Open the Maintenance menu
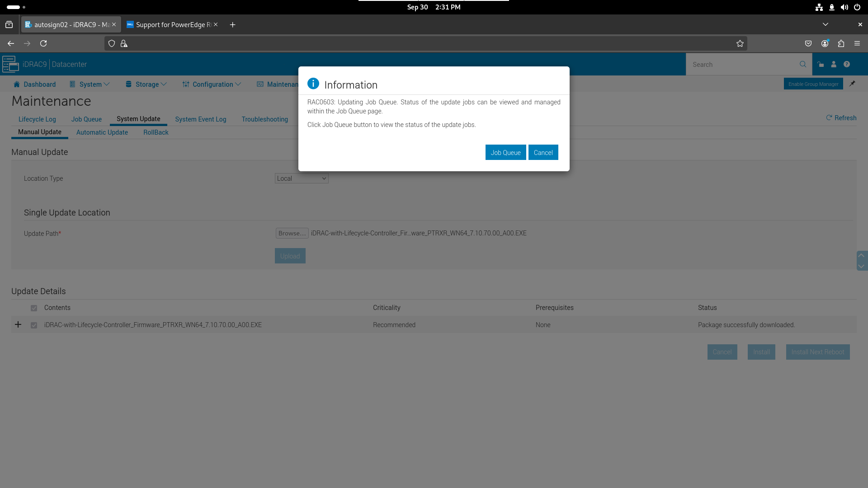 click(278, 84)
